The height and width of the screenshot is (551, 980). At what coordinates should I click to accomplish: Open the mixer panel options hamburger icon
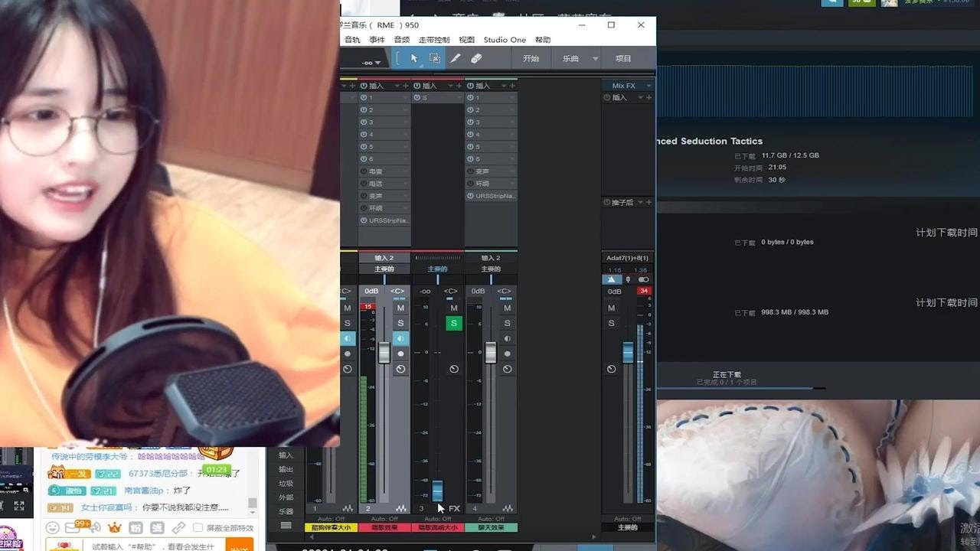[x=286, y=525]
